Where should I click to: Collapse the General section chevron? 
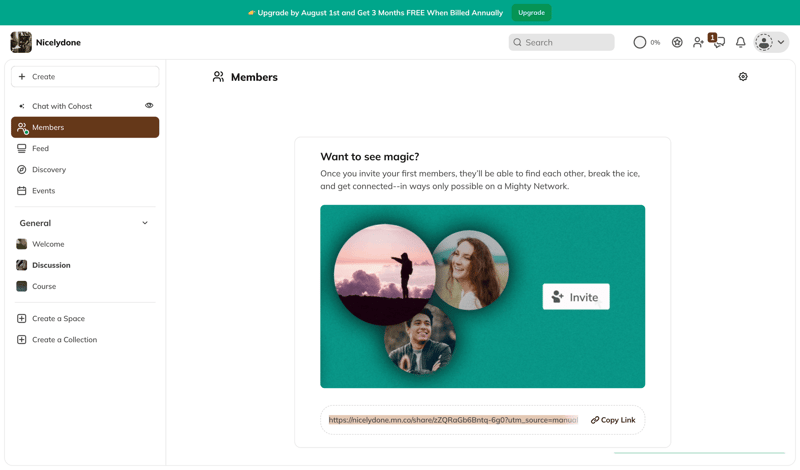(x=145, y=223)
